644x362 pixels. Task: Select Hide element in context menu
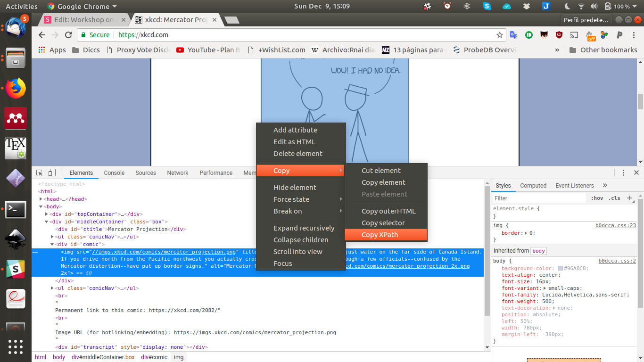[x=301, y=188]
